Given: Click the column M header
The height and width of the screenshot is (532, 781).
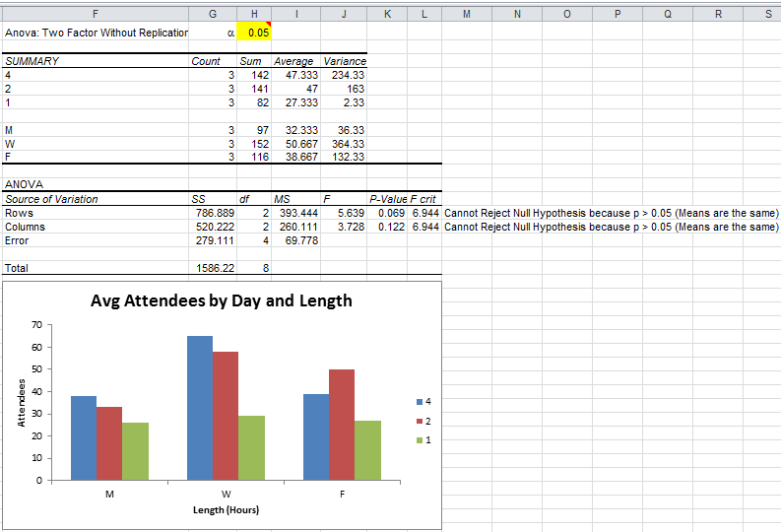Looking at the screenshot, I should click(465, 13).
